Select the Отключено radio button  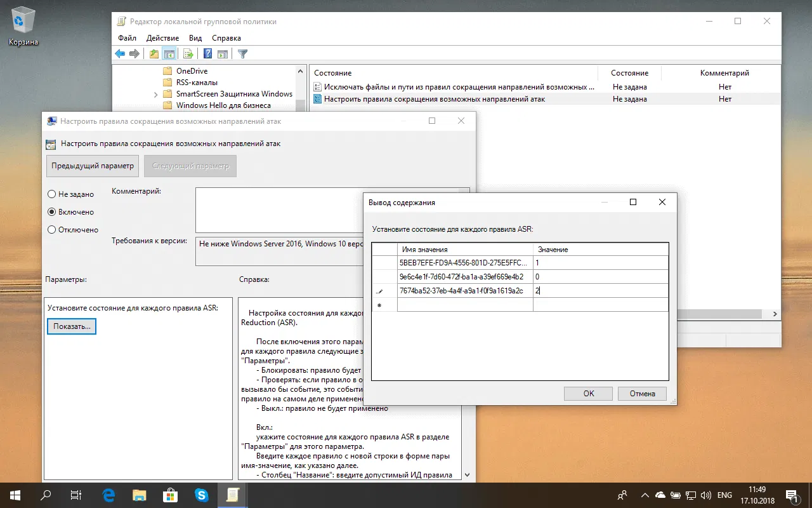52,229
